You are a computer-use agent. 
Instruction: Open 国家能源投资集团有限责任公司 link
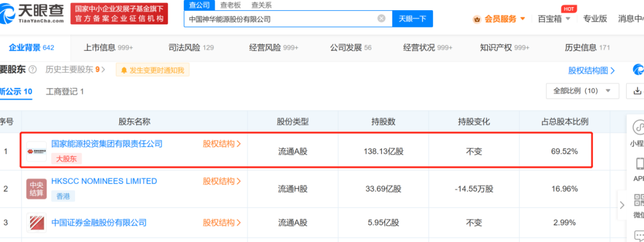[107, 143]
